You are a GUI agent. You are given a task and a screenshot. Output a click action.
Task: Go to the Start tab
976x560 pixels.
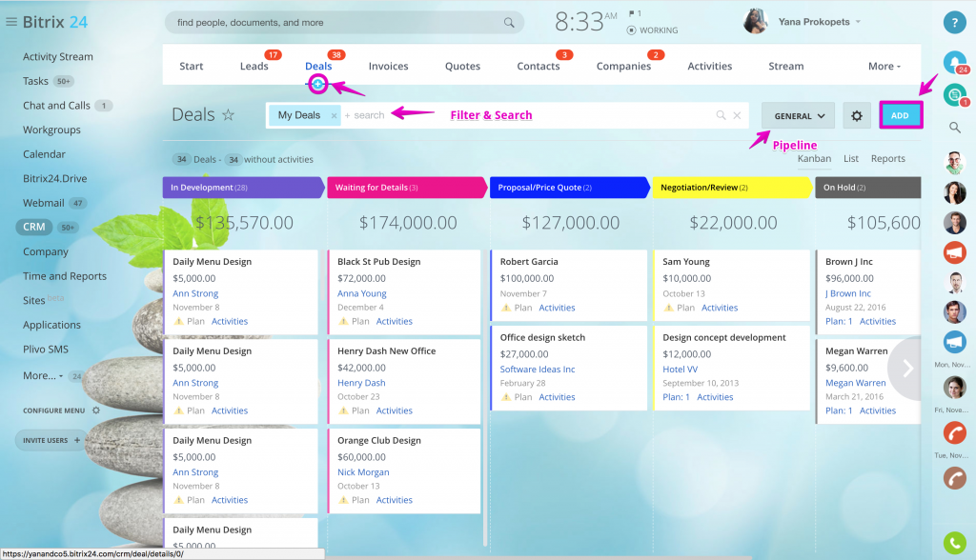click(x=191, y=66)
